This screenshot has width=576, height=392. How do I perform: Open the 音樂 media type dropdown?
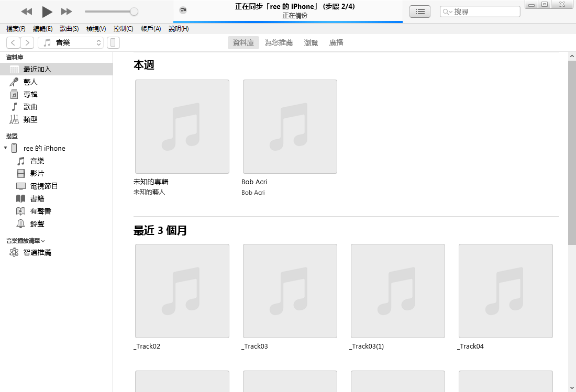[71, 42]
